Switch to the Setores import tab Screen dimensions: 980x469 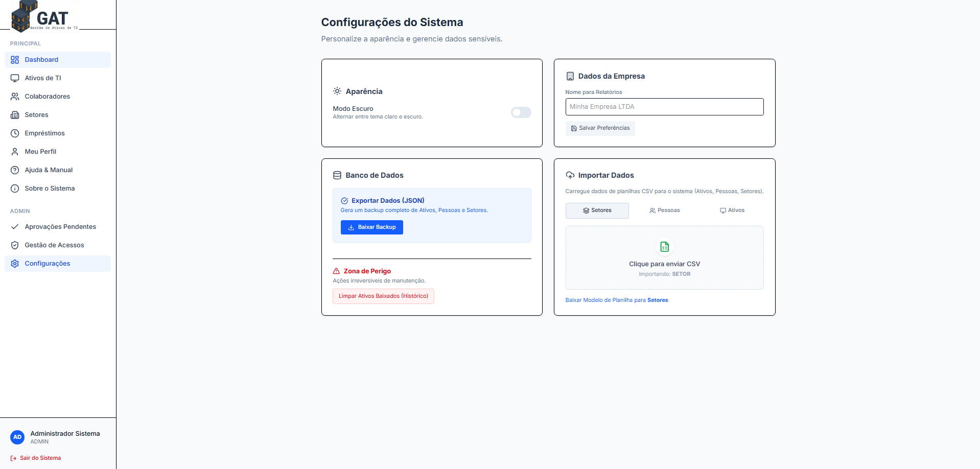click(597, 210)
